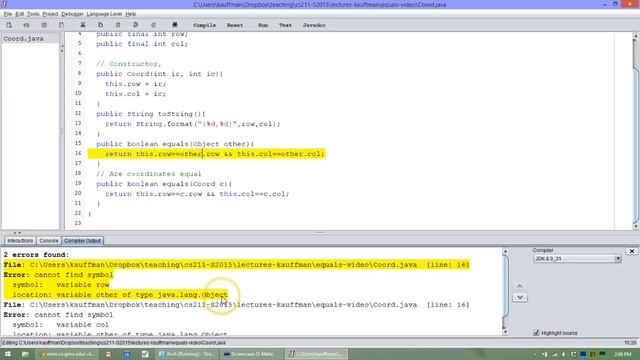Create a new document with the New icon
640x360 pixels.
9,25
